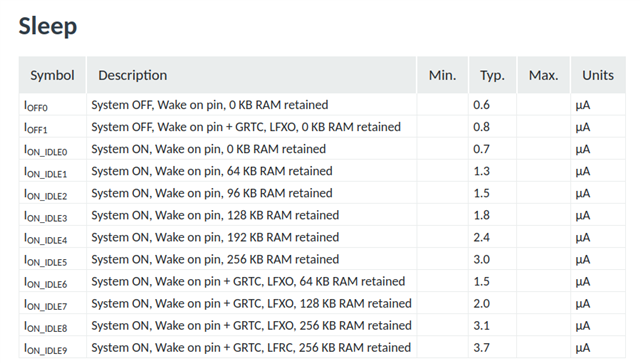Click the µA unit in IOFF1 row
The height and width of the screenshot is (363, 640).
coord(583,127)
